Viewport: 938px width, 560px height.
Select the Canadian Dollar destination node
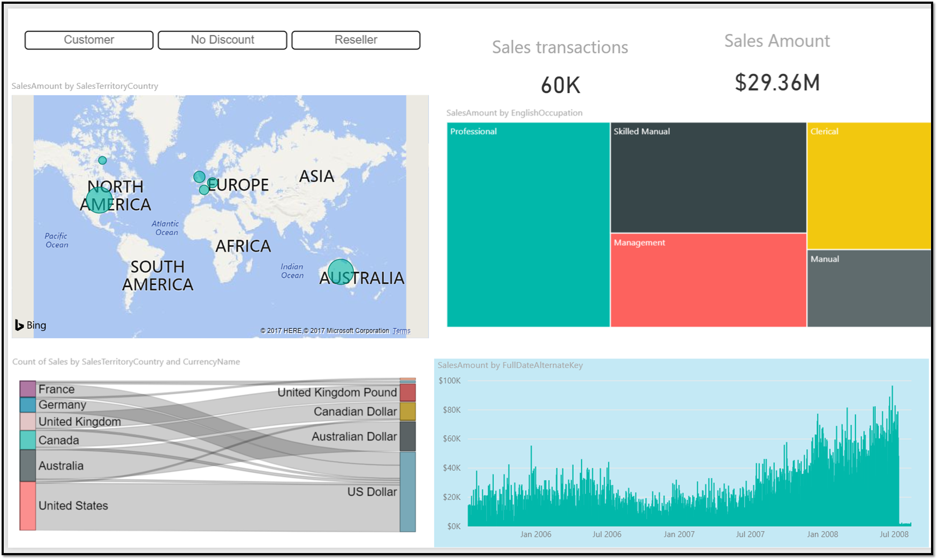407,411
